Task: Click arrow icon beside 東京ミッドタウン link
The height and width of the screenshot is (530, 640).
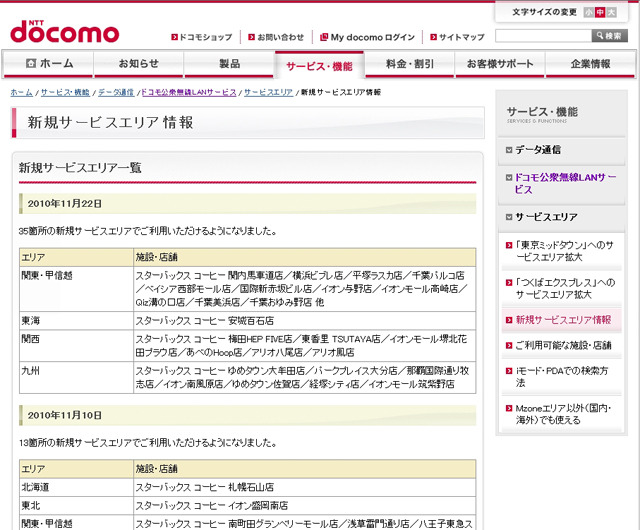Action: [x=509, y=245]
